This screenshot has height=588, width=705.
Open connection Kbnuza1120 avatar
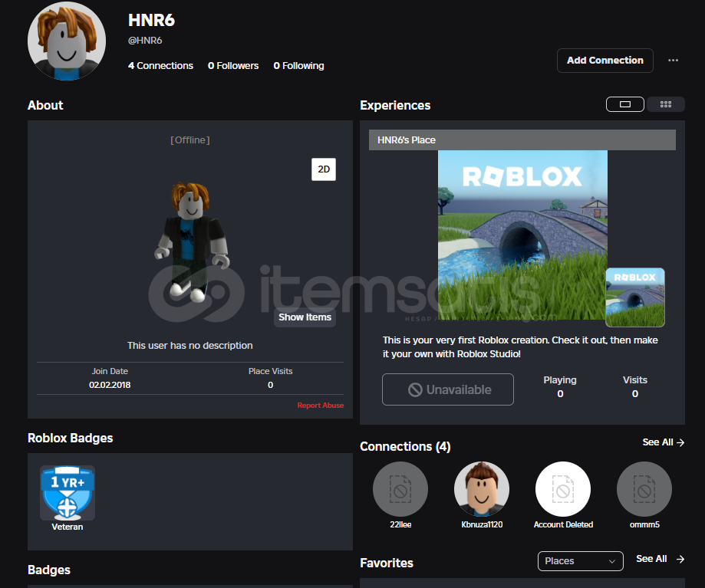pos(482,489)
